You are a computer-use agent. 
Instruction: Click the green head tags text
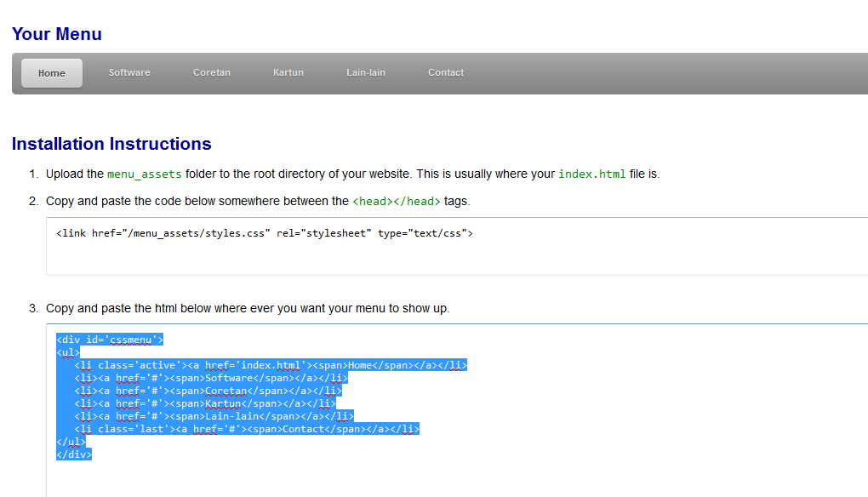click(x=397, y=202)
